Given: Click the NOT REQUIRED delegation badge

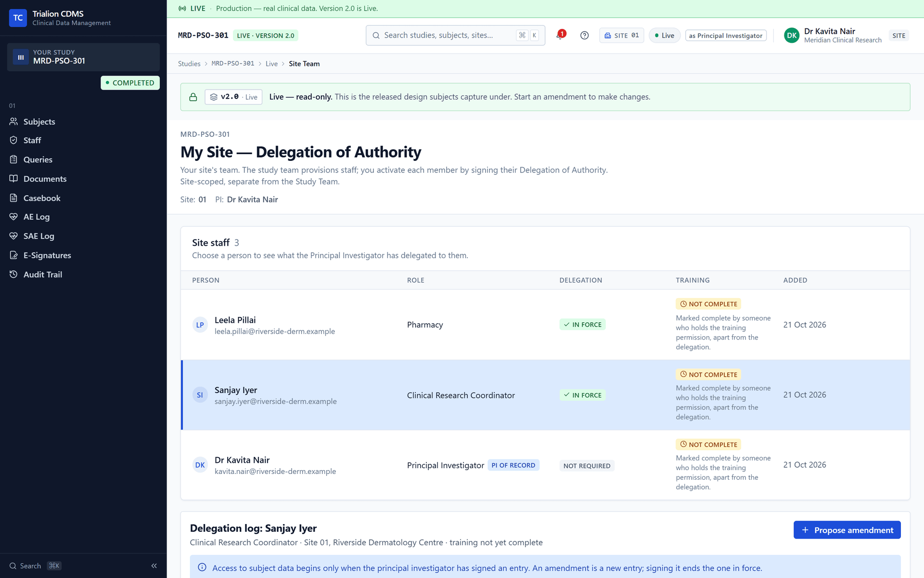Looking at the screenshot, I should point(587,466).
